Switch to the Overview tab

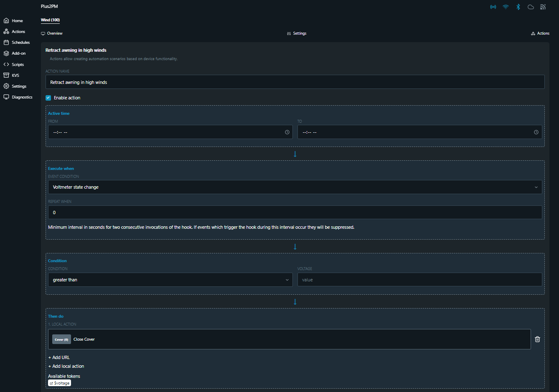click(x=52, y=33)
